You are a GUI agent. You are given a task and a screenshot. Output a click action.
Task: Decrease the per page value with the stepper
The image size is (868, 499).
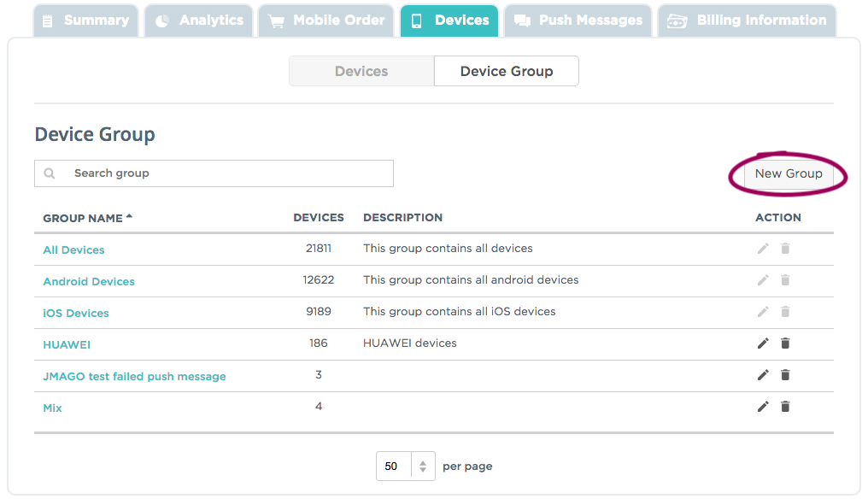click(423, 470)
